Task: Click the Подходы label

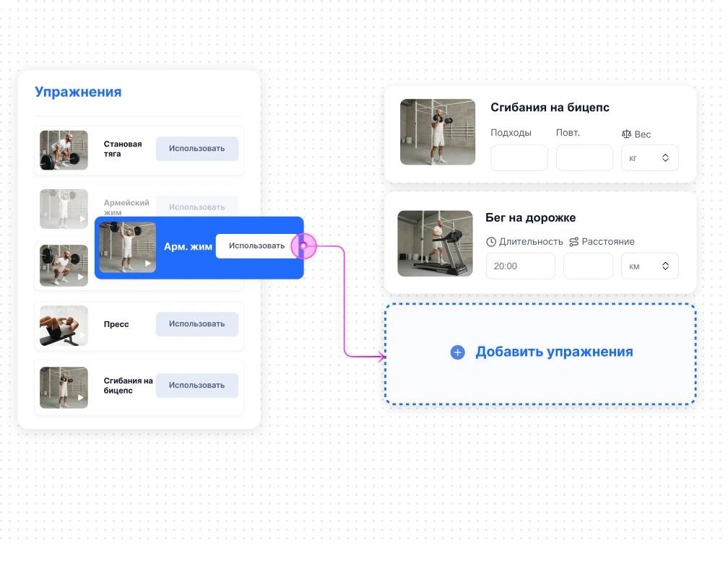Action: pos(511,133)
